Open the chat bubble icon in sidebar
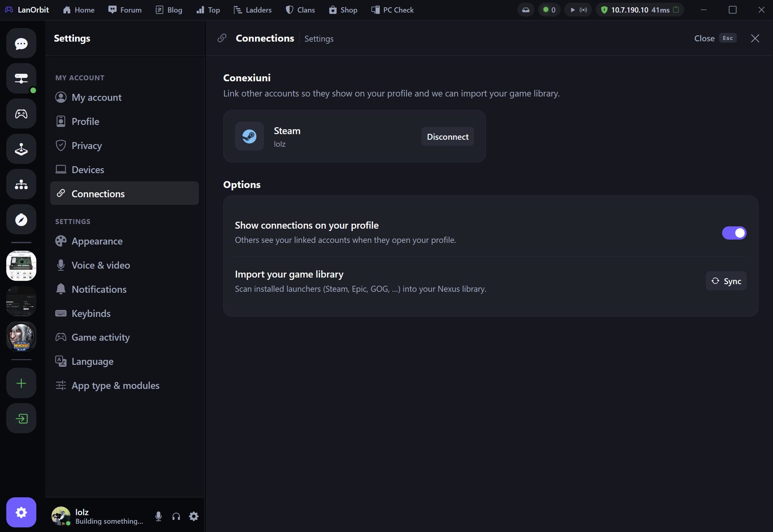The image size is (773, 532). [21, 43]
